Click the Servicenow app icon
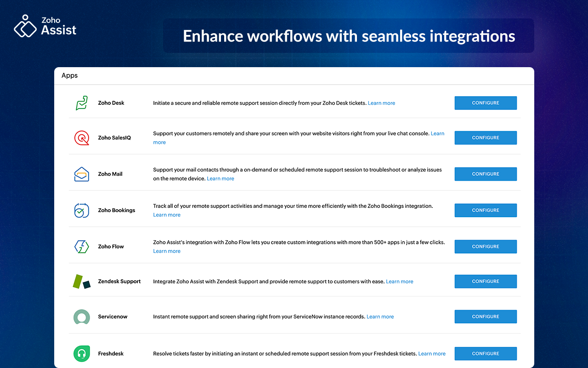The width and height of the screenshot is (588, 368). [x=81, y=316]
